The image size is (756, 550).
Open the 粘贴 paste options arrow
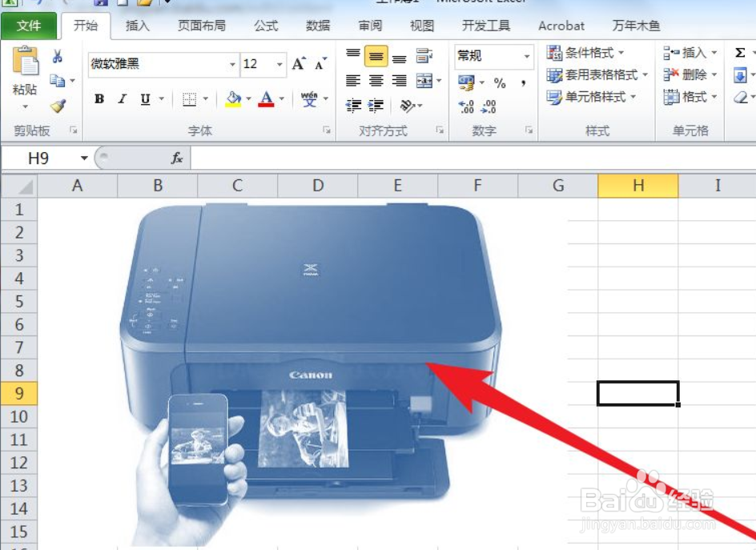point(25,106)
